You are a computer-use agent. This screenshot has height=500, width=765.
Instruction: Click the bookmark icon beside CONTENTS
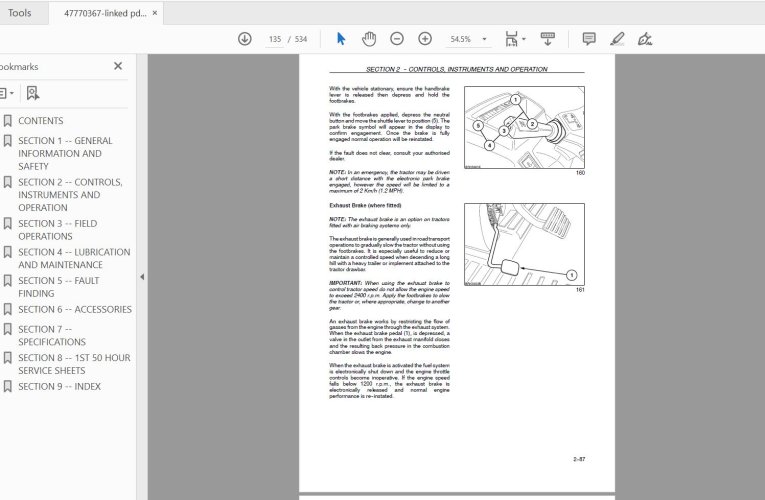click(7, 120)
